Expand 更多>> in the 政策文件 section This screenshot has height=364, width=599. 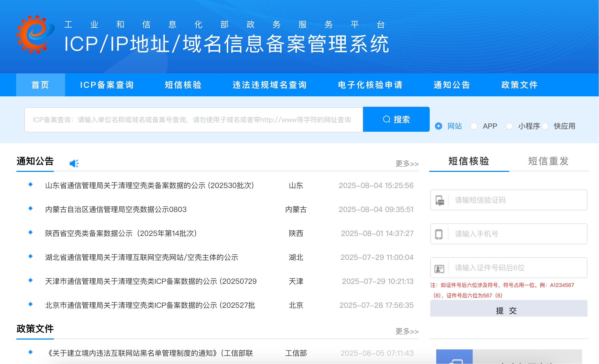[407, 331]
